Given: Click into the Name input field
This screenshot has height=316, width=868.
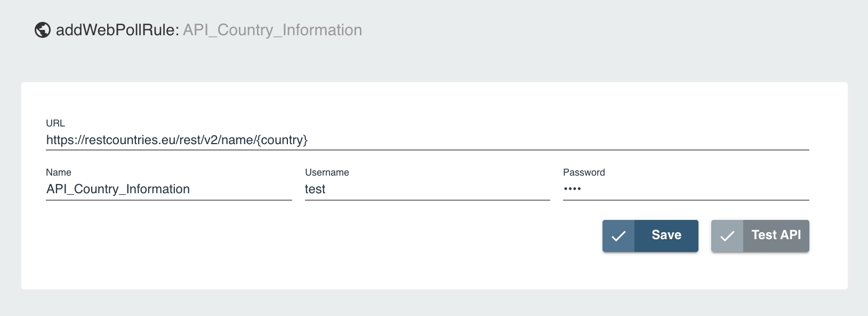Looking at the screenshot, I should pyautogui.click(x=240, y=189).
